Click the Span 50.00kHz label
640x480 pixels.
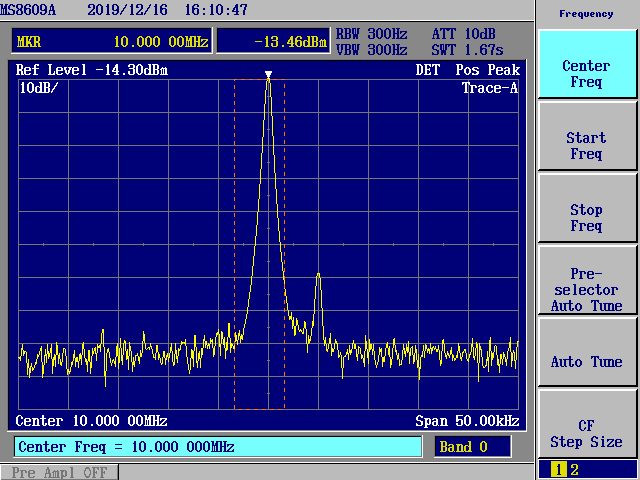point(467,421)
